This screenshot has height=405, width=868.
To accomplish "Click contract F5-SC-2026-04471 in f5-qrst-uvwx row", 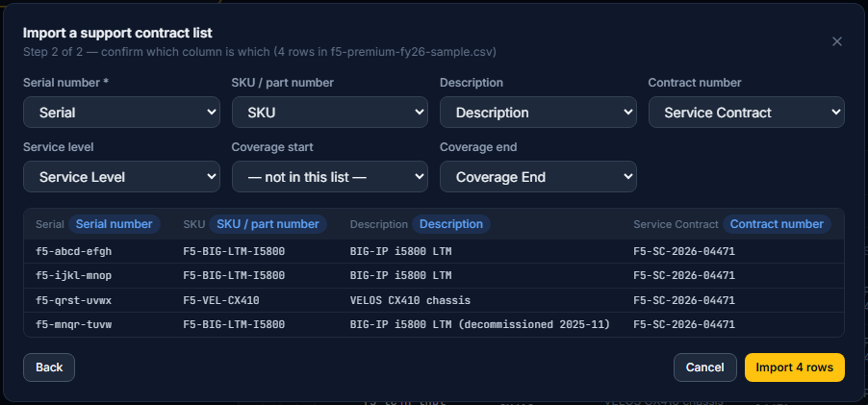I will tap(684, 300).
